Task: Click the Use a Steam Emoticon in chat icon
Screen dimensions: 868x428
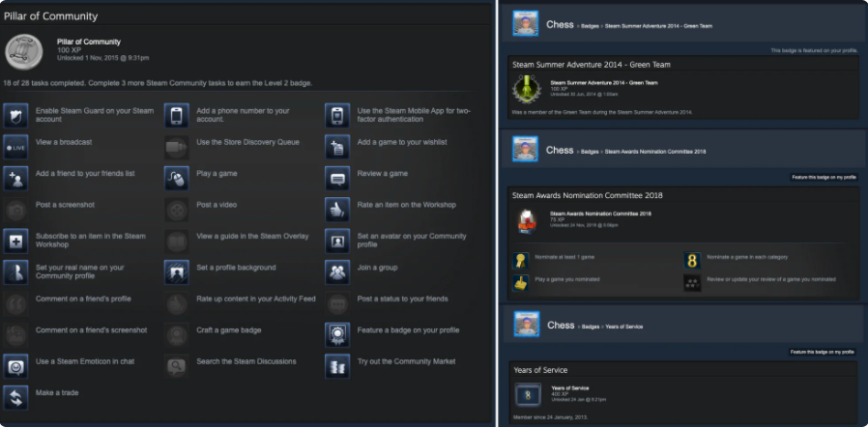Action: pyautogui.click(x=15, y=366)
